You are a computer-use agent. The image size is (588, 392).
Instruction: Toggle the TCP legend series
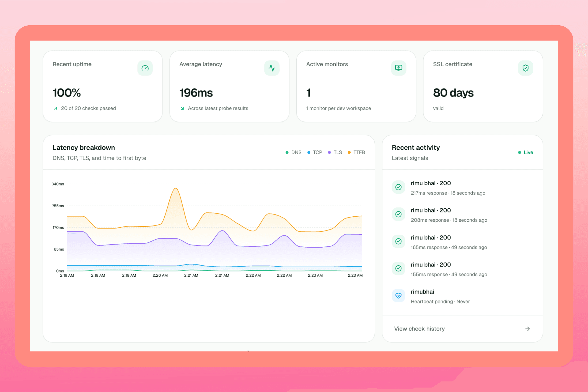click(315, 152)
